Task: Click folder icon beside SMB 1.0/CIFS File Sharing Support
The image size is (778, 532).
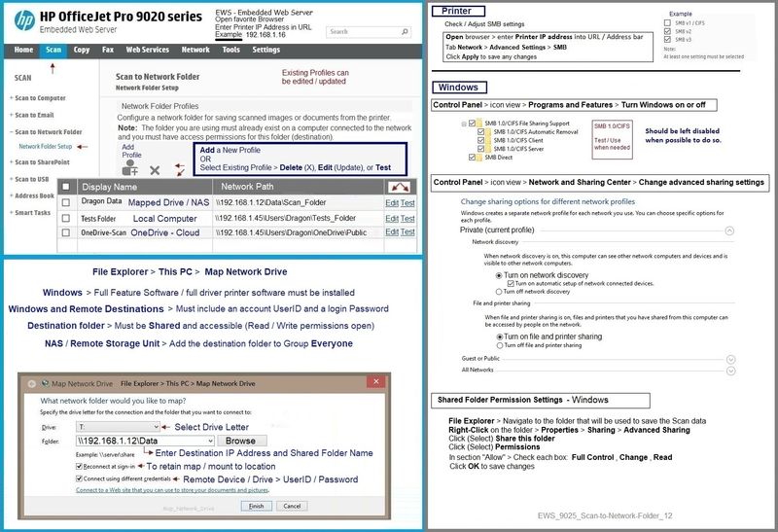Action: [479, 124]
